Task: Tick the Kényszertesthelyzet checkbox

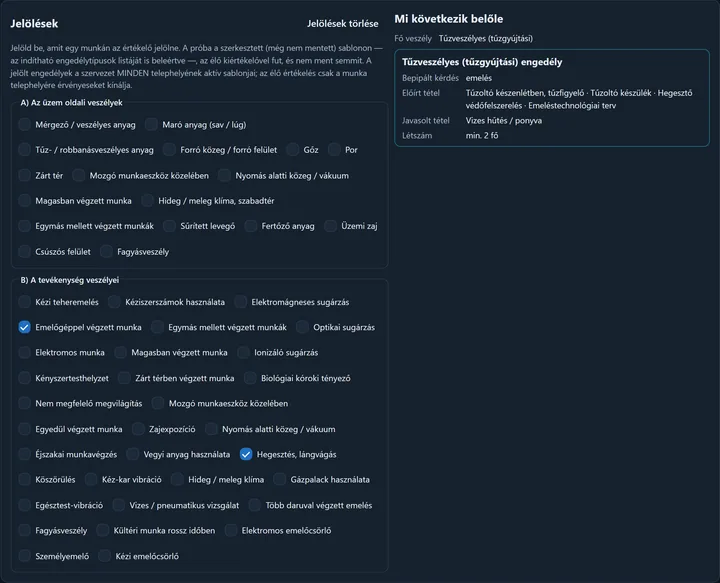Action: tap(24, 378)
